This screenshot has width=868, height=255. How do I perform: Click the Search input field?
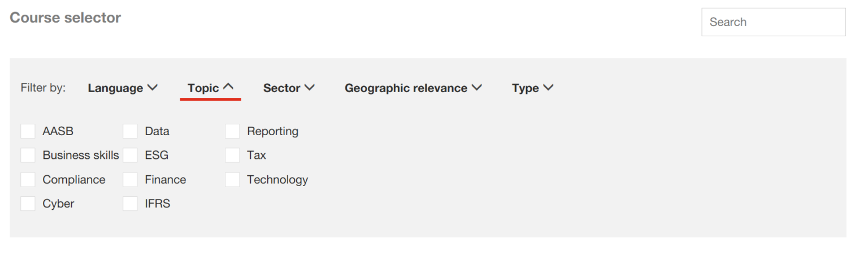coord(773,22)
